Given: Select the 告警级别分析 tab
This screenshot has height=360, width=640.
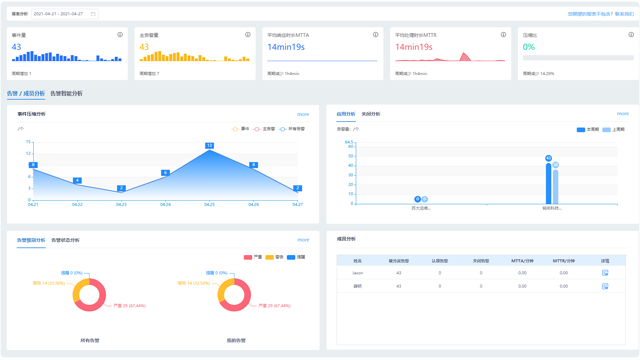Looking at the screenshot, I should pyautogui.click(x=31, y=240).
